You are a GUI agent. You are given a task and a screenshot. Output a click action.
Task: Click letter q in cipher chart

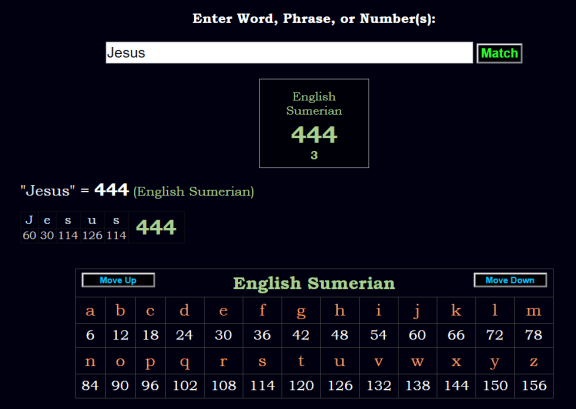pos(184,361)
